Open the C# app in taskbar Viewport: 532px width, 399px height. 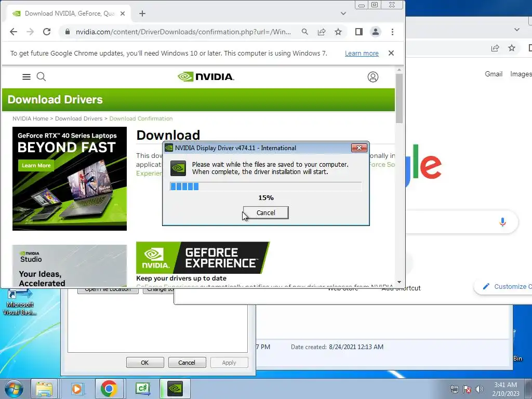click(x=142, y=389)
